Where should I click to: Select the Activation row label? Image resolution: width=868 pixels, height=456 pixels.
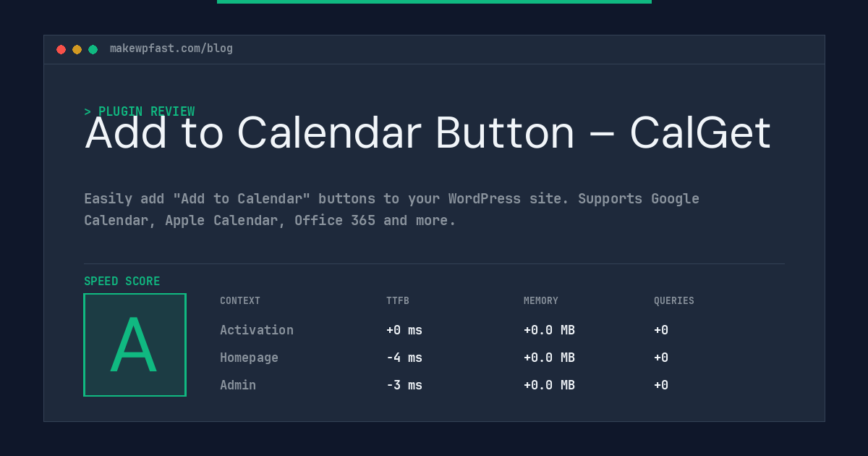click(257, 330)
